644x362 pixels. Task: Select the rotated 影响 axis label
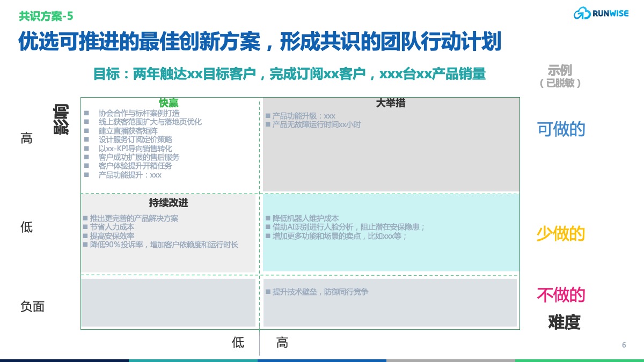click(61, 119)
